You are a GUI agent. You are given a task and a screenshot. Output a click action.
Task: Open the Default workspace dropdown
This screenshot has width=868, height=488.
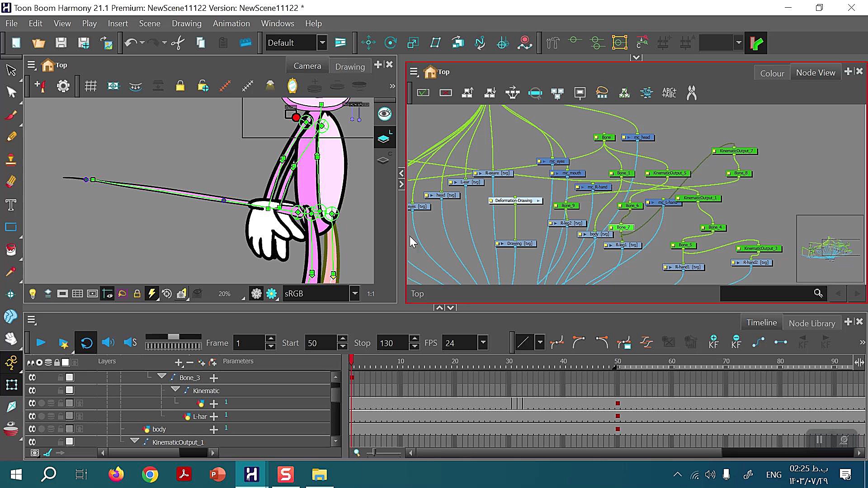point(322,43)
